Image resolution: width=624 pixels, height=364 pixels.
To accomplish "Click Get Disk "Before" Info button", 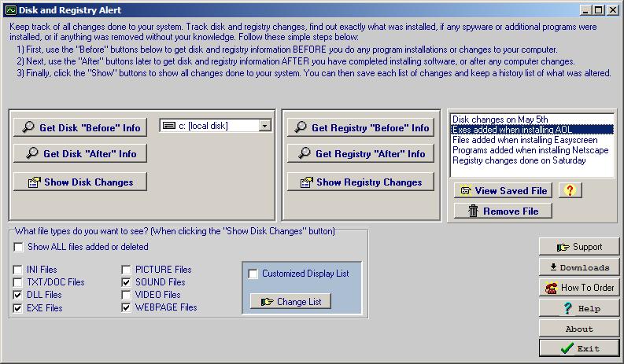I will pyautogui.click(x=80, y=127).
